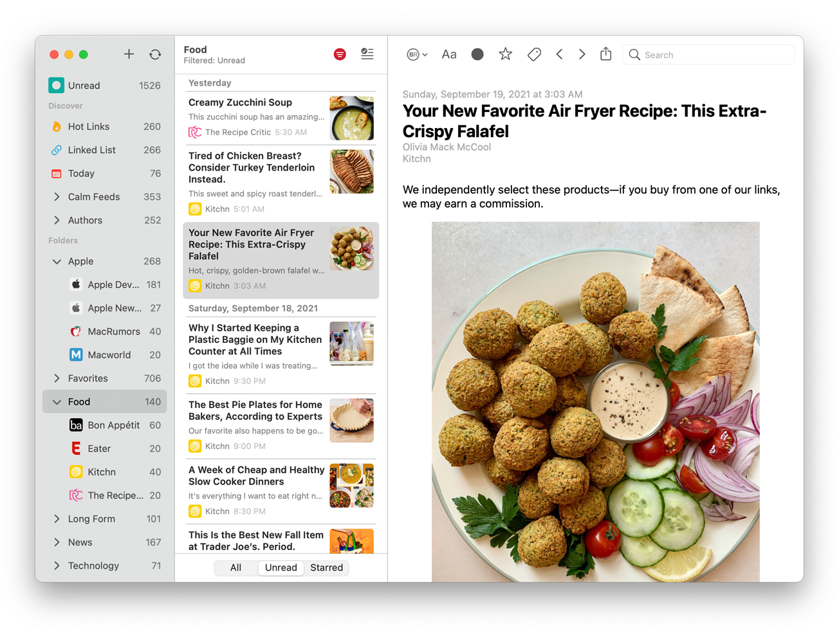Select the Unread smart feed in the sidebar
This screenshot has width=839, height=644.
[x=105, y=86]
